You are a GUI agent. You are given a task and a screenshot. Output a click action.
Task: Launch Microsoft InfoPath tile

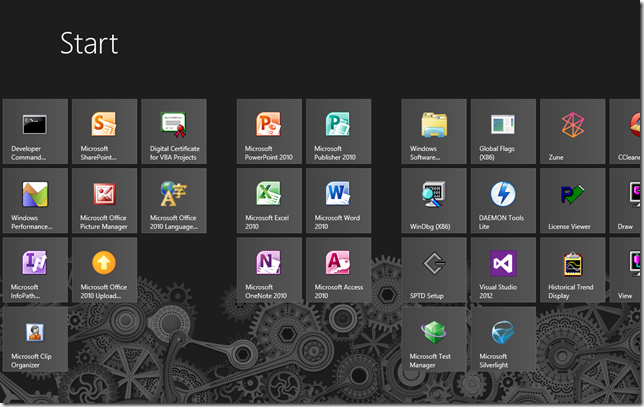click(x=35, y=270)
